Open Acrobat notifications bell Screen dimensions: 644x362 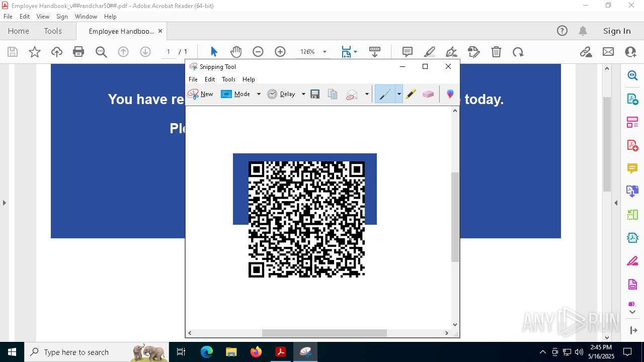(x=583, y=31)
